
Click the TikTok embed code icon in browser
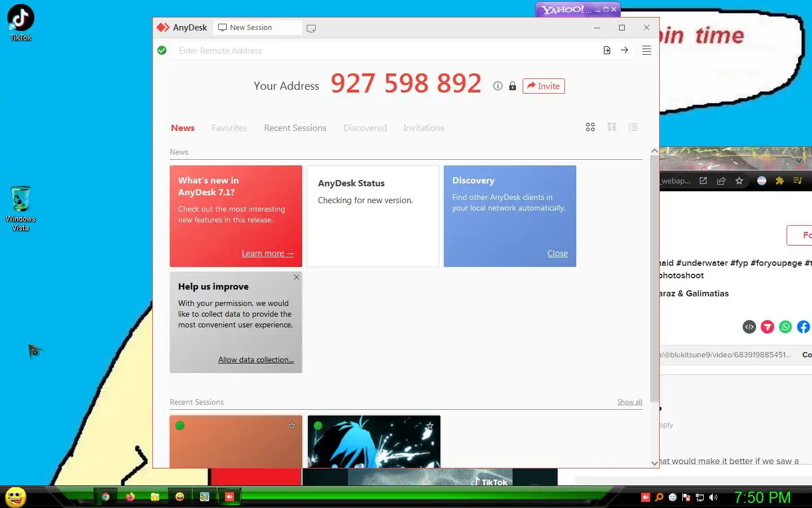pyautogui.click(x=749, y=327)
